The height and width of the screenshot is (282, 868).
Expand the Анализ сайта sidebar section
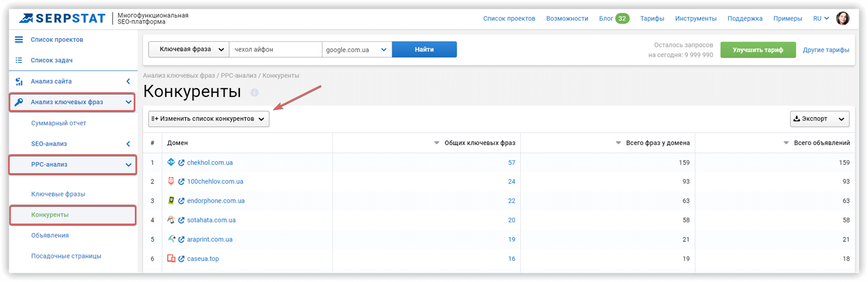click(128, 81)
